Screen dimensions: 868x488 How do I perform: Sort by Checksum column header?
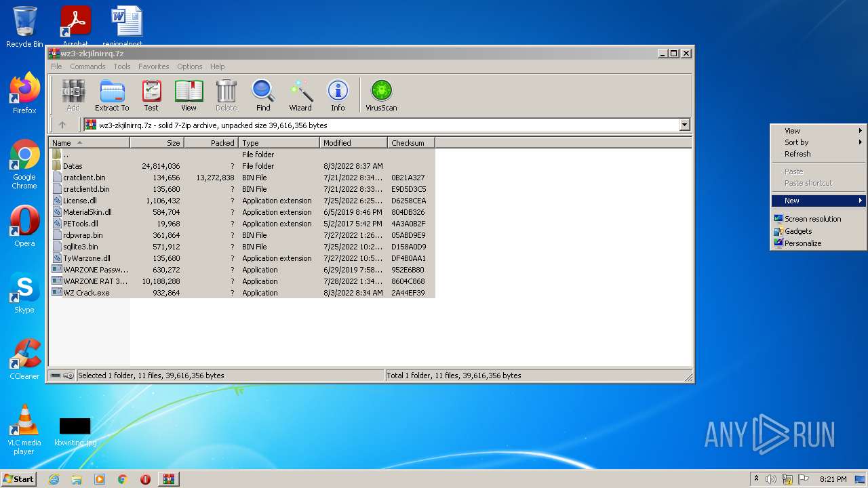pos(412,143)
